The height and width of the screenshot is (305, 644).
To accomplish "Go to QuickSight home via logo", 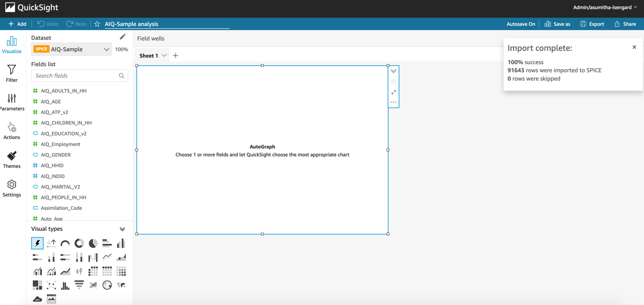I will (32, 7).
